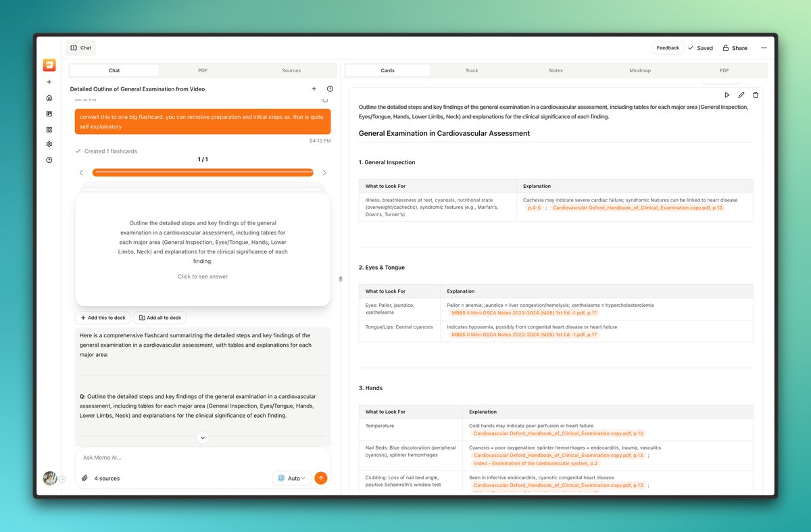Open the grid dashboard icon in sidebar
Image resolution: width=811 pixels, height=532 pixels.
[x=49, y=129]
